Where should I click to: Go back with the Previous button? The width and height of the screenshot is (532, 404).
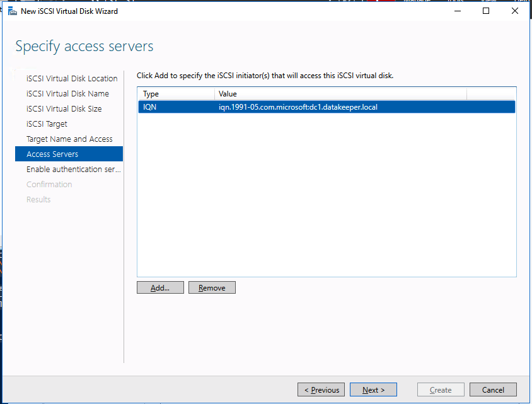point(321,390)
